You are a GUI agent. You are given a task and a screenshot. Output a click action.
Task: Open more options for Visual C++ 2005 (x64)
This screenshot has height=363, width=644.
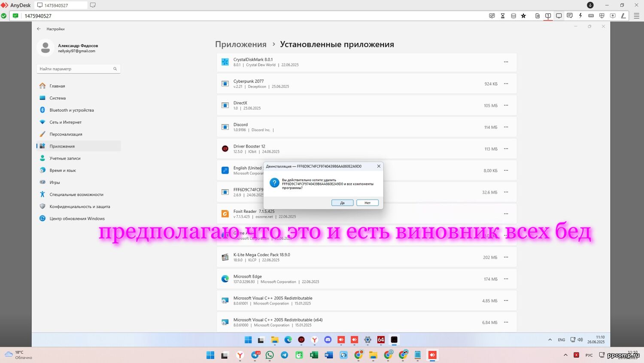pyautogui.click(x=506, y=322)
